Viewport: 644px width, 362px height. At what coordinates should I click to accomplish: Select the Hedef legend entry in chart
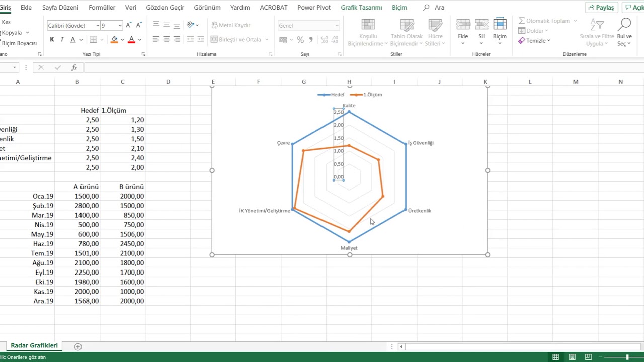331,95
